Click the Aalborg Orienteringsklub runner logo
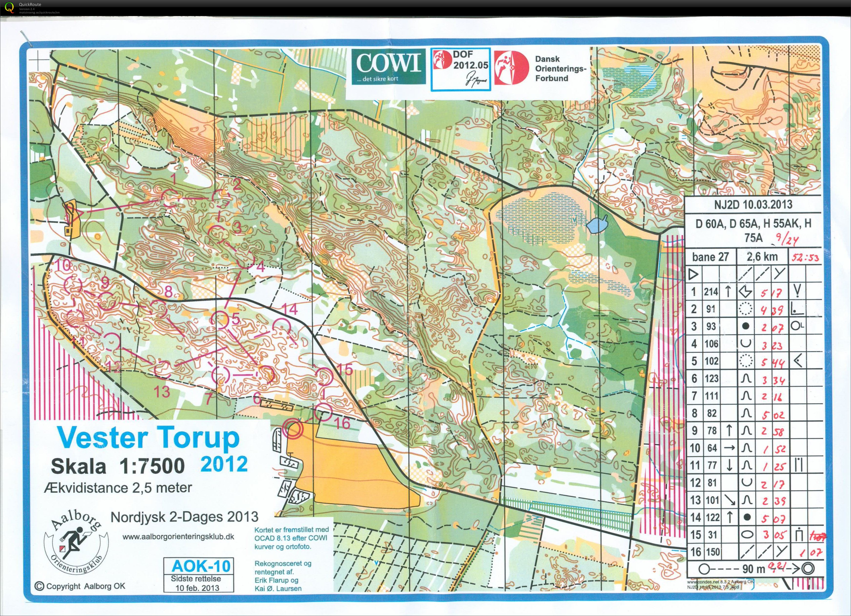 [76, 542]
